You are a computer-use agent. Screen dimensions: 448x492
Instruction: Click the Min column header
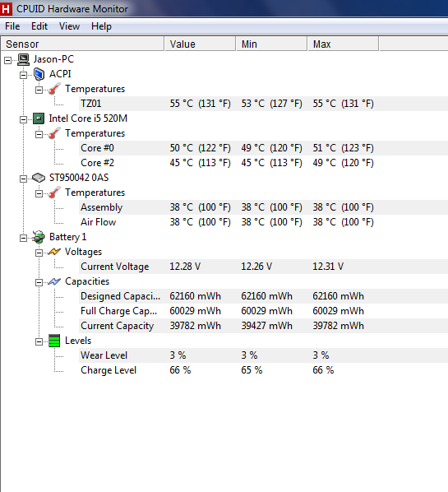pyautogui.click(x=271, y=44)
